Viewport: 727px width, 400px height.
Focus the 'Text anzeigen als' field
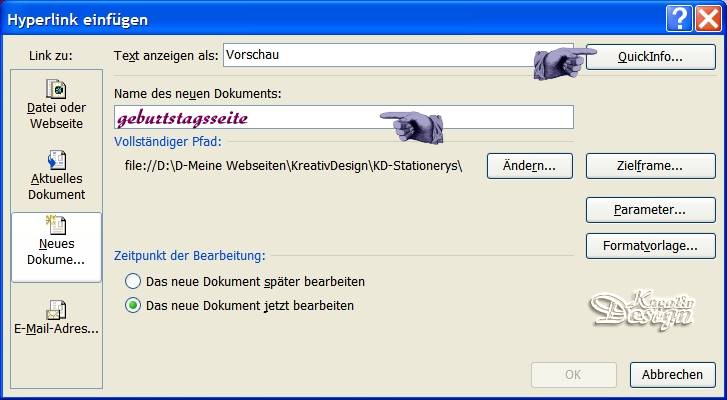click(398, 55)
